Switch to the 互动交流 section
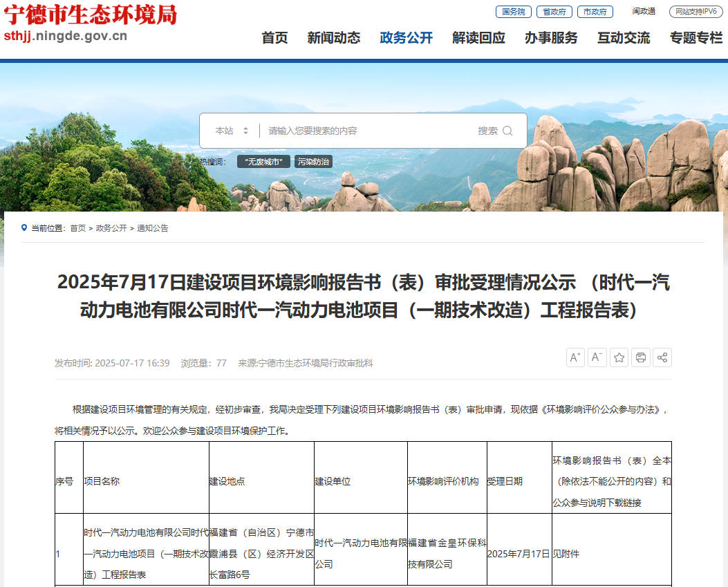 [623, 39]
